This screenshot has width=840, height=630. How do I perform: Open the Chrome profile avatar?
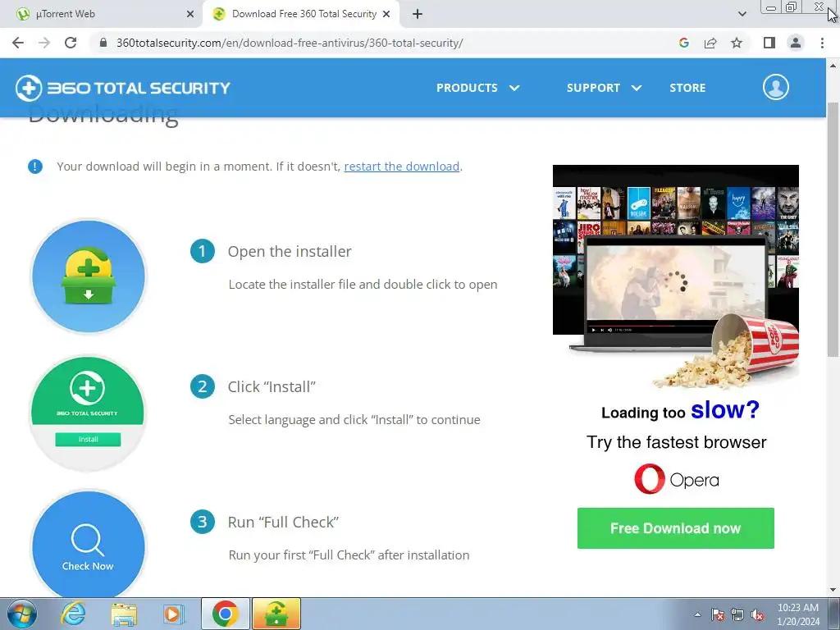point(796,43)
